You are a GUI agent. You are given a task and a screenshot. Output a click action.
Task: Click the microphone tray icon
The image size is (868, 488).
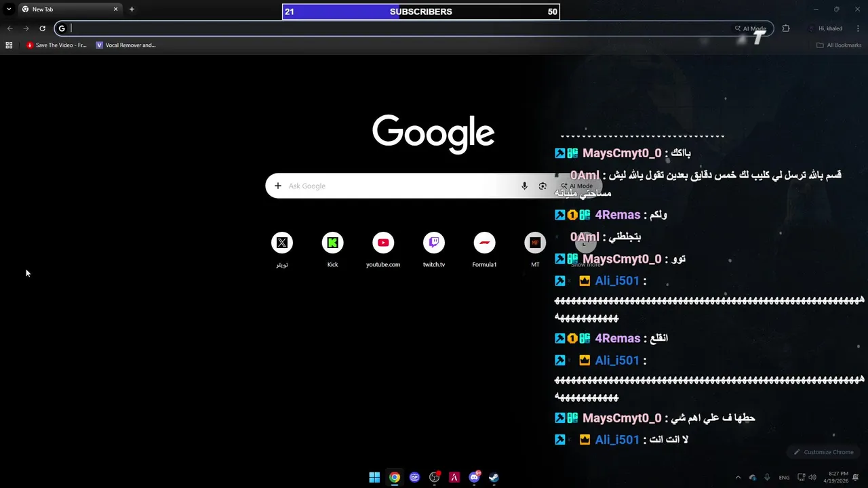click(767, 477)
